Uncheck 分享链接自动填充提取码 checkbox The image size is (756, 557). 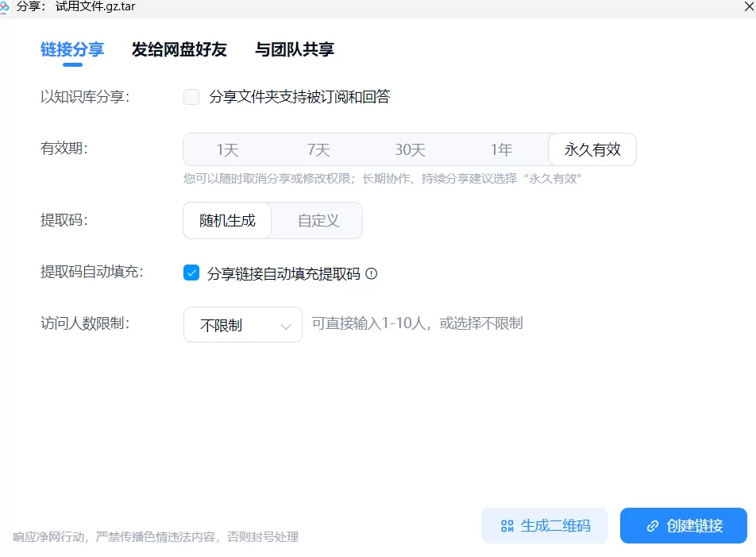coord(191,273)
